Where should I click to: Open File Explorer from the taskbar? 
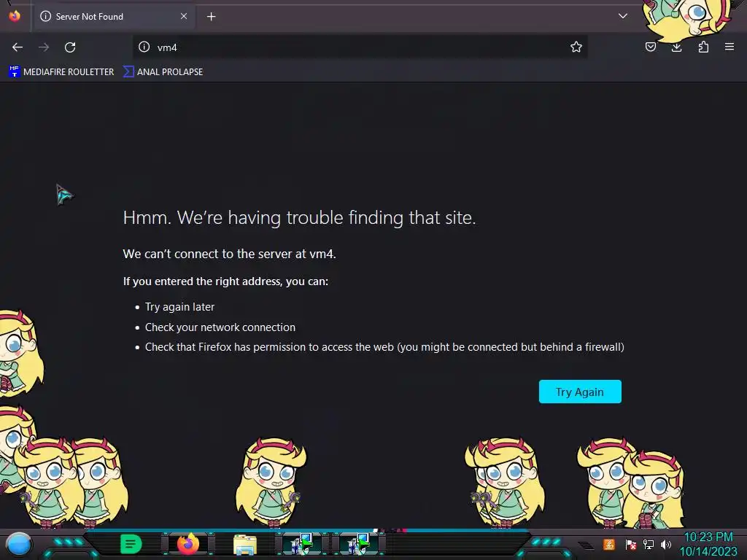click(x=245, y=544)
